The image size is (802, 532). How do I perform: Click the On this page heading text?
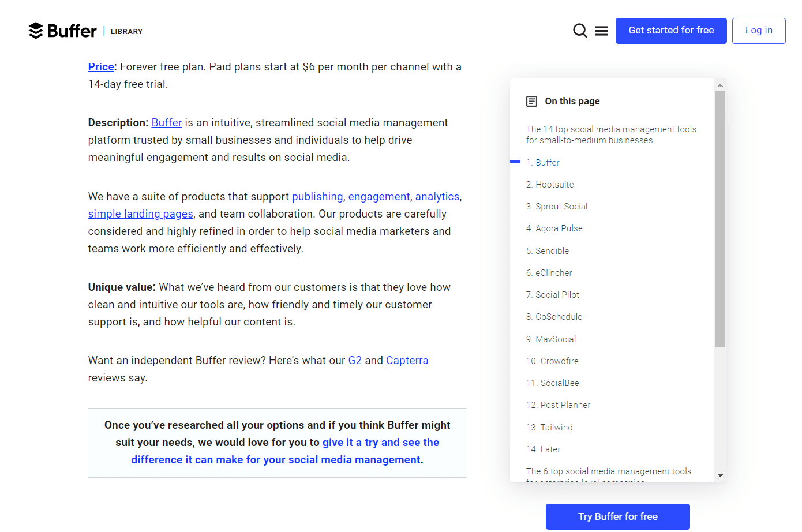pyautogui.click(x=572, y=102)
